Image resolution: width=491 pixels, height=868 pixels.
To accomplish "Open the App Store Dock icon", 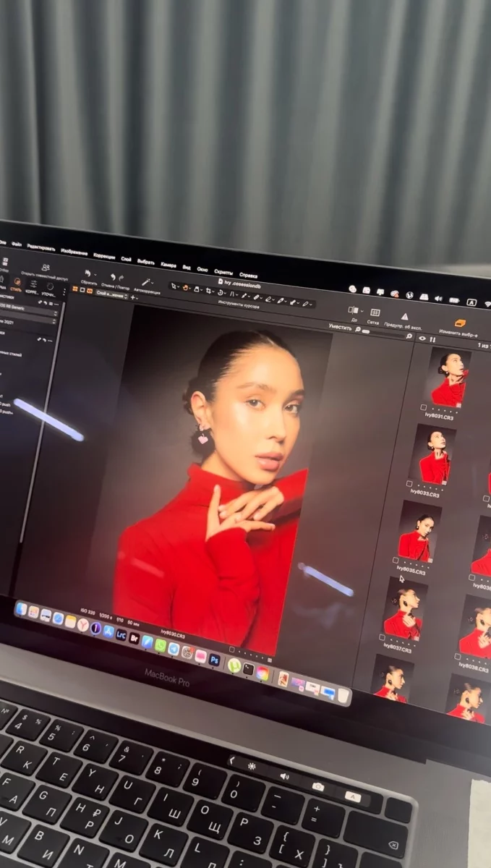I will 108,631.
